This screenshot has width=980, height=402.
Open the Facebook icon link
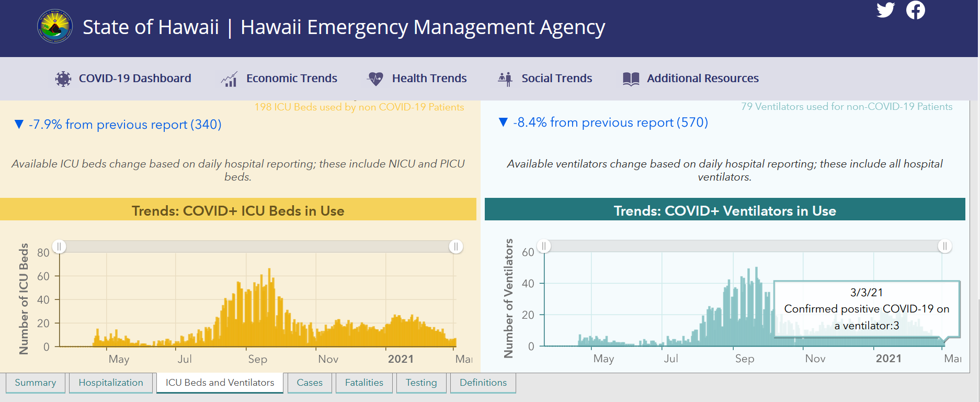click(915, 10)
